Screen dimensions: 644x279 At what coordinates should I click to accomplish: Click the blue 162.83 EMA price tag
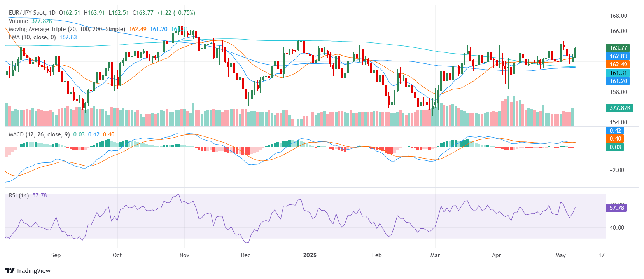[x=618, y=56]
